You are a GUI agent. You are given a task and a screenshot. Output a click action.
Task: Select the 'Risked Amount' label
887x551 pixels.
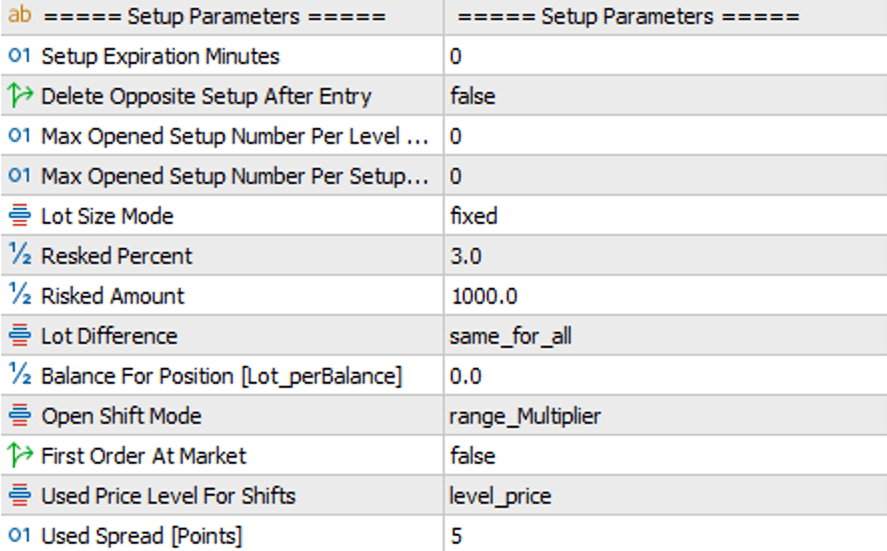tap(113, 296)
